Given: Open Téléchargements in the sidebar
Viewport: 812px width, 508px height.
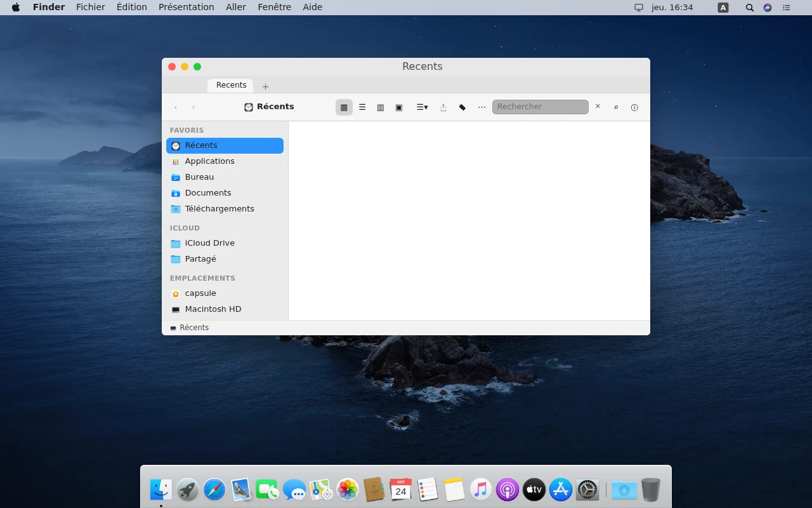Looking at the screenshot, I should (x=225, y=209).
